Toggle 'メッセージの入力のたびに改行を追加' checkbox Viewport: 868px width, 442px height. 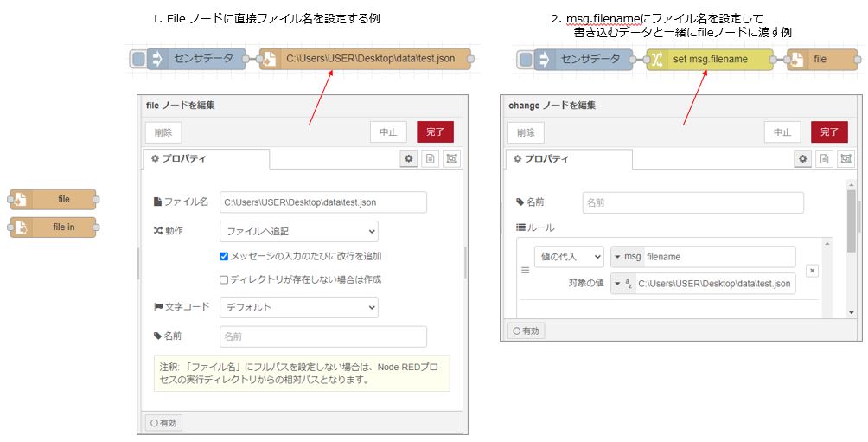[x=224, y=256]
